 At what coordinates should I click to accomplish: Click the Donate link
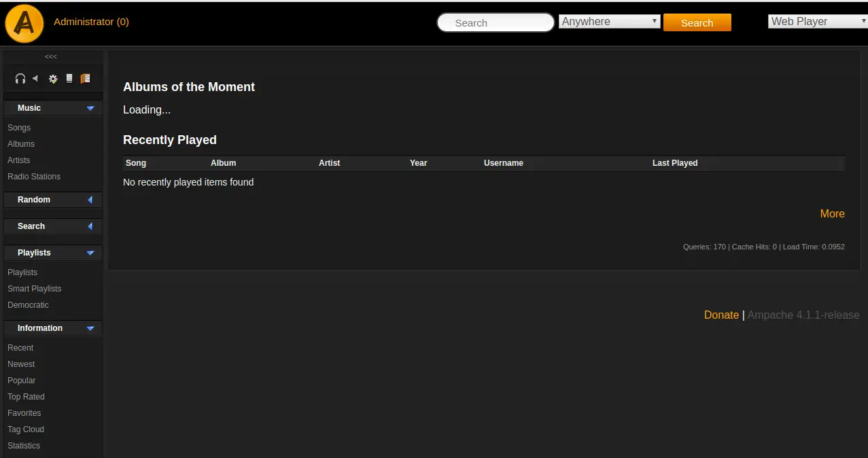[721, 315]
